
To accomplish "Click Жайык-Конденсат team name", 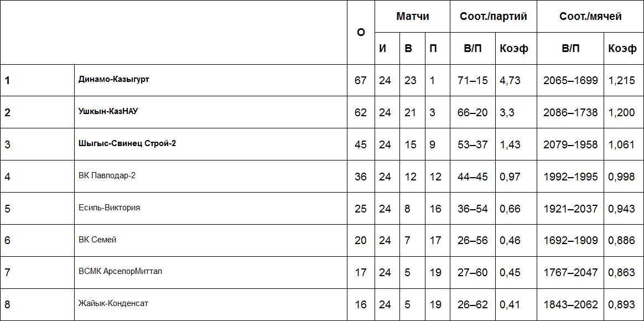I will pos(113,303).
